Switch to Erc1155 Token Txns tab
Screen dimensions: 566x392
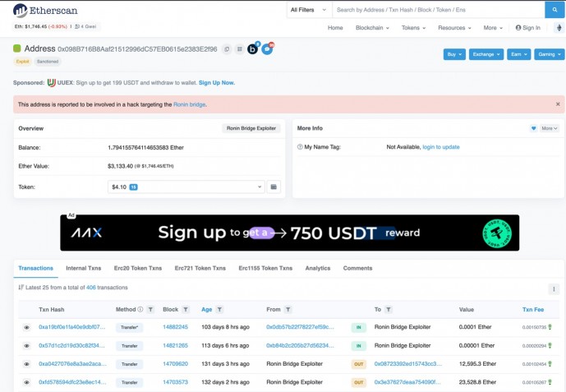pyautogui.click(x=265, y=268)
